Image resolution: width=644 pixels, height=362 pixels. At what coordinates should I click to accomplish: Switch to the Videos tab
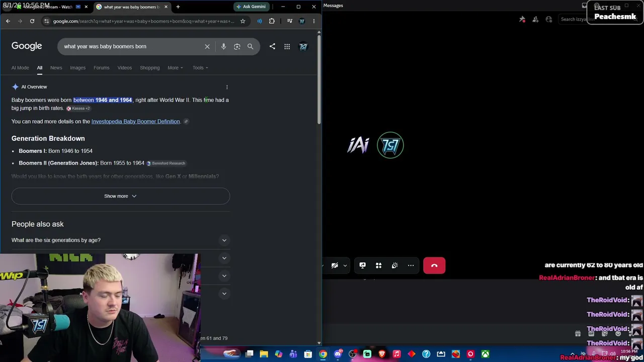pyautogui.click(x=124, y=68)
